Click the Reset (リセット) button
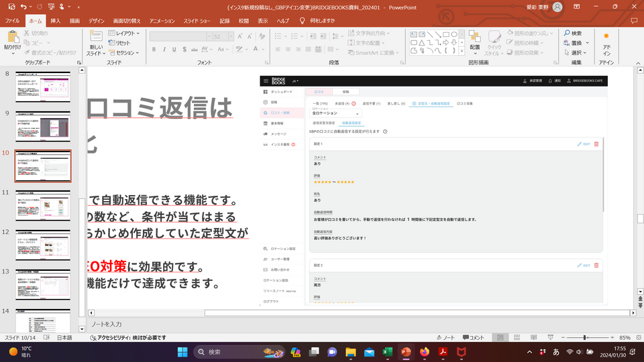Viewport: 644px width, 362px height. coord(119,43)
